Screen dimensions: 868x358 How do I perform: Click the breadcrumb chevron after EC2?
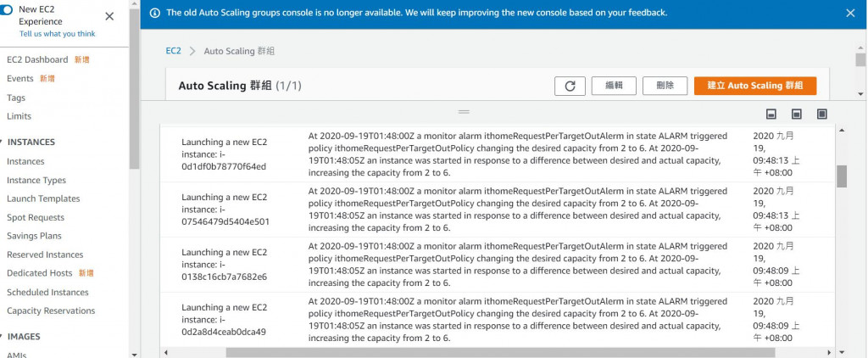pyautogui.click(x=192, y=51)
